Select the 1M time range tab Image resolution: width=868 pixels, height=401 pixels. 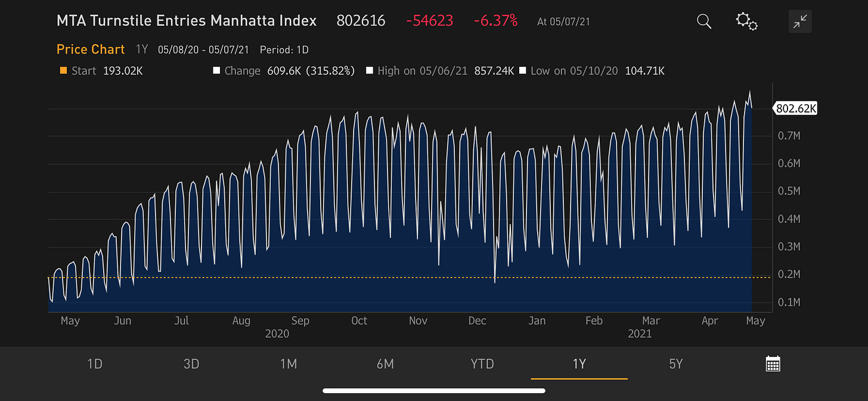[289, 363]
